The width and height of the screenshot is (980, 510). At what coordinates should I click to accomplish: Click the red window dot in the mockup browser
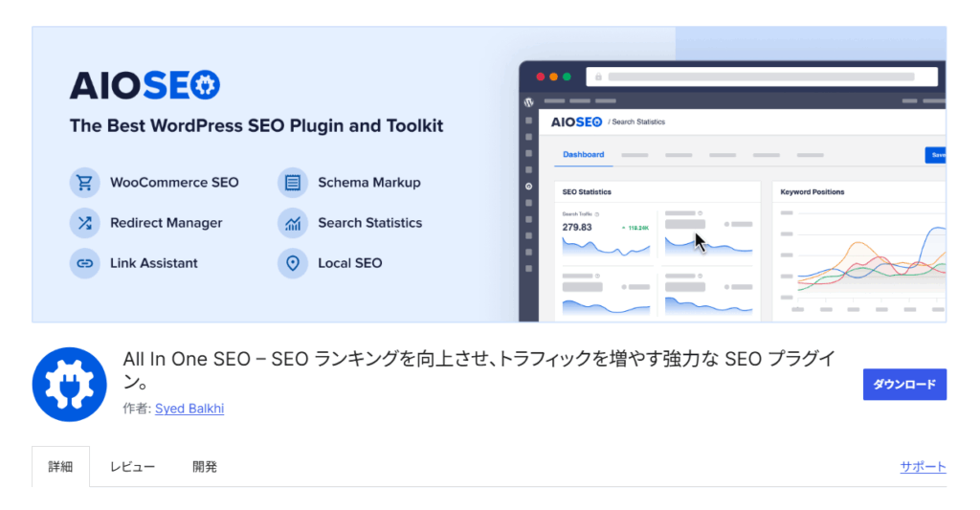pyautogui.click(x=541, y=77)
